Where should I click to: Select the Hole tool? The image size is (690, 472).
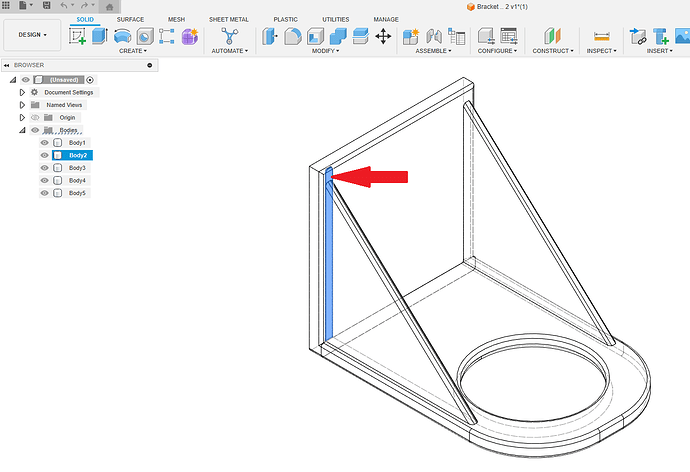click(145, 36)
